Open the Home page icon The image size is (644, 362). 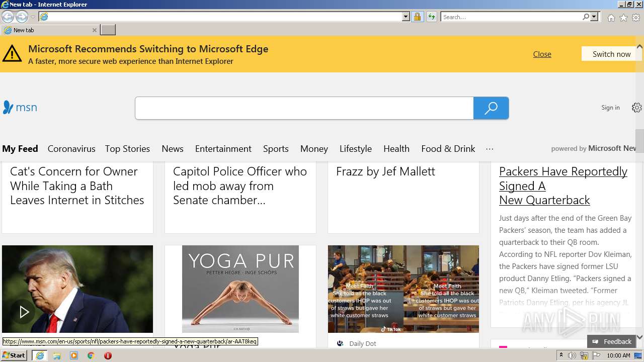(x=611, y=18)
